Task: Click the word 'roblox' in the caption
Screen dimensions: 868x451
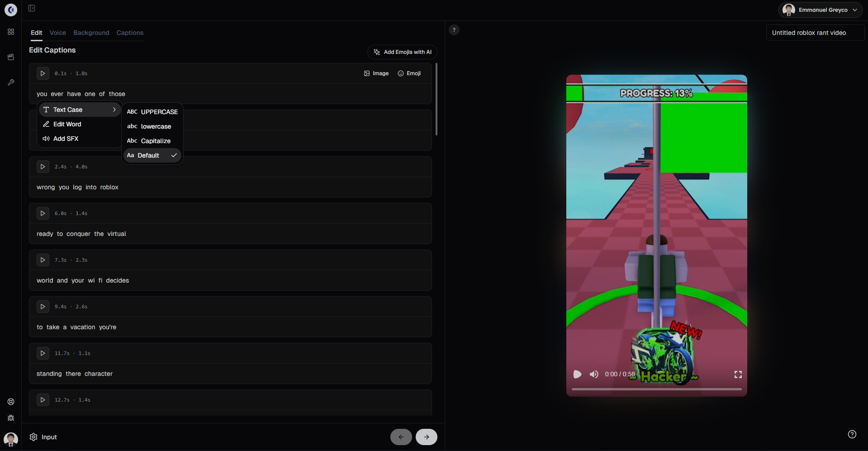Action: click(109, 187)
